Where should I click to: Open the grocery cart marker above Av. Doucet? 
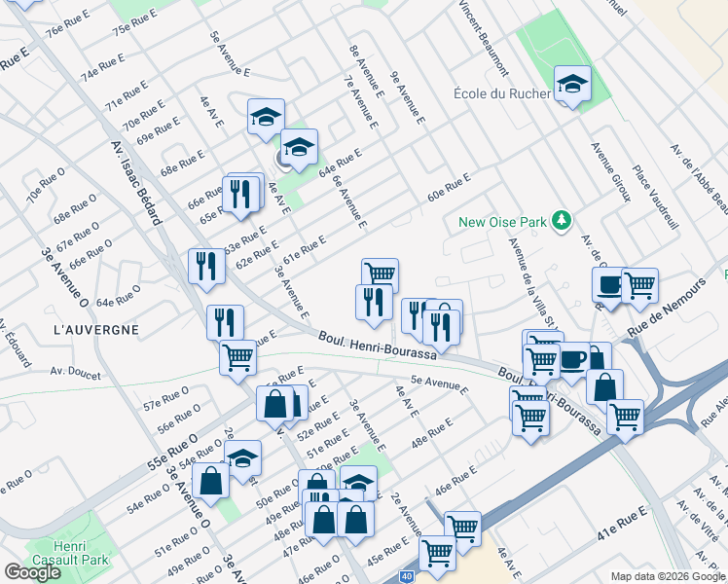237,362
